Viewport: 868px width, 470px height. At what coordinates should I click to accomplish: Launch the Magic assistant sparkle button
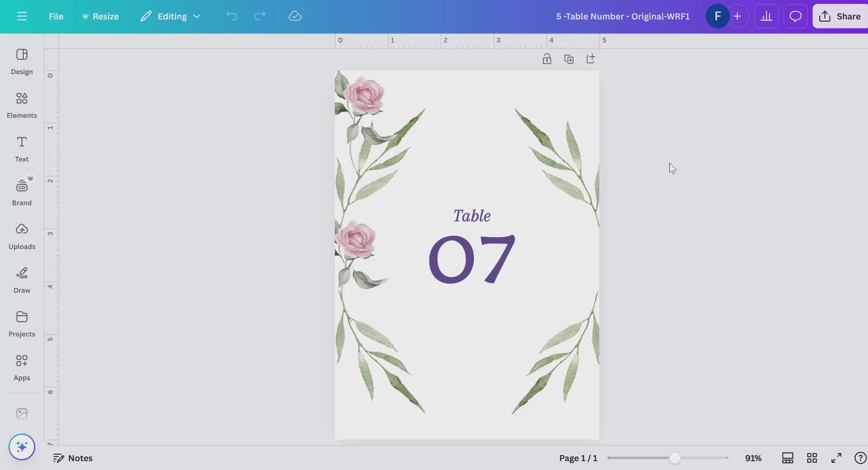pos(22,447)
